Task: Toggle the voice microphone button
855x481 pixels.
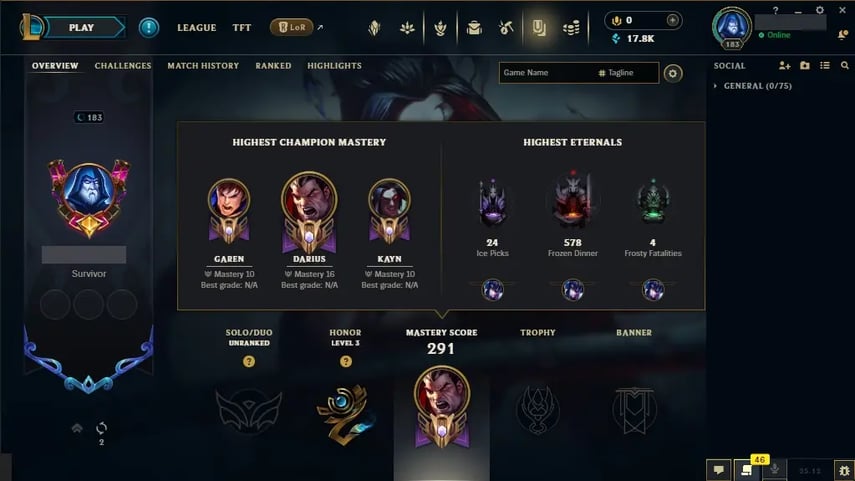Action: tap(774, 470)
